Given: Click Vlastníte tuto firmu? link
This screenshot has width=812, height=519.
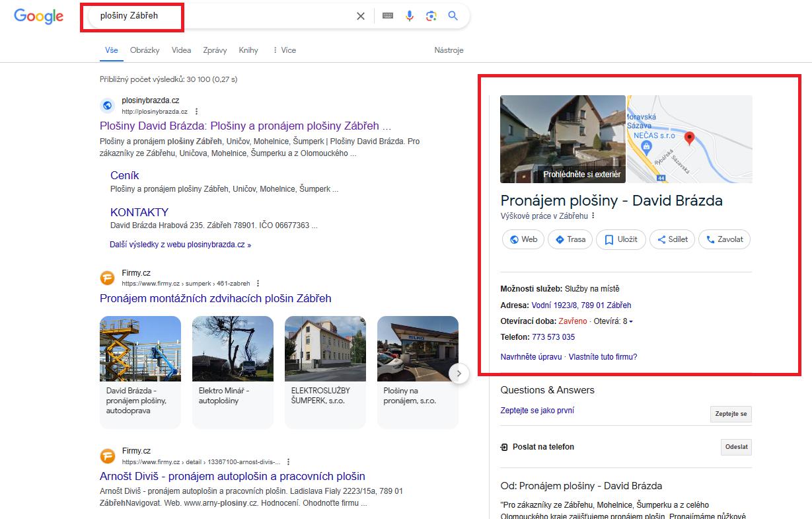Looking at the screenshot, I should click(x=603, y=357).
